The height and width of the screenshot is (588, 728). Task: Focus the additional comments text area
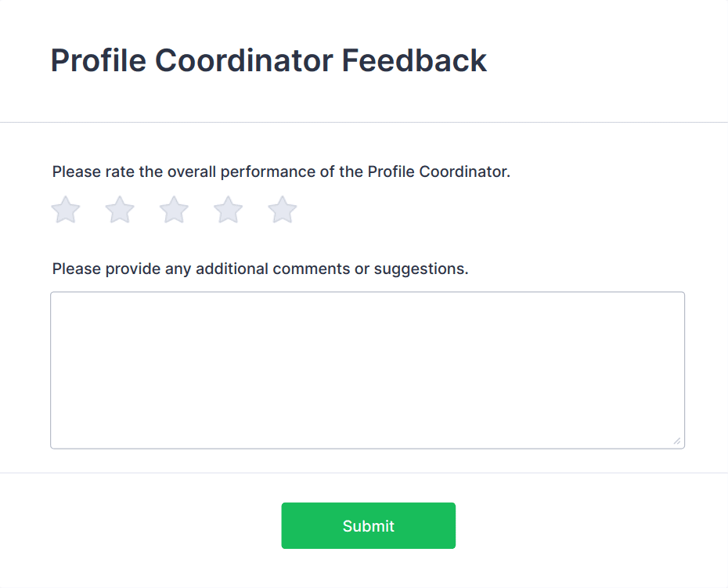click(x=367, y=370)
